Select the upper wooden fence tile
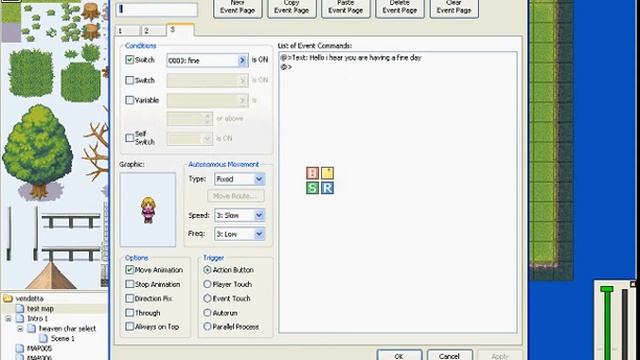This screenshot has height=360, width=640. click(x=71, y=221)
